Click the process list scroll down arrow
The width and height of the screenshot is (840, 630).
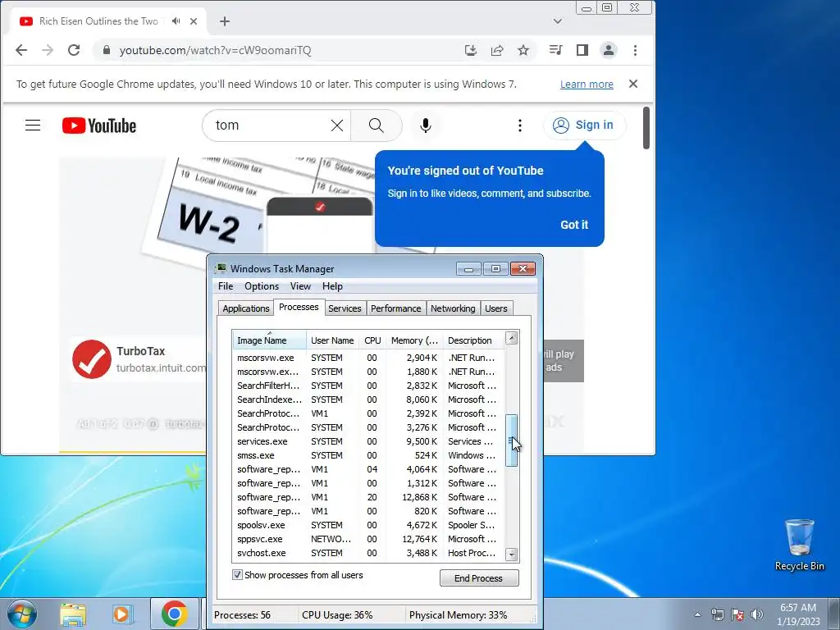[512, 555]
